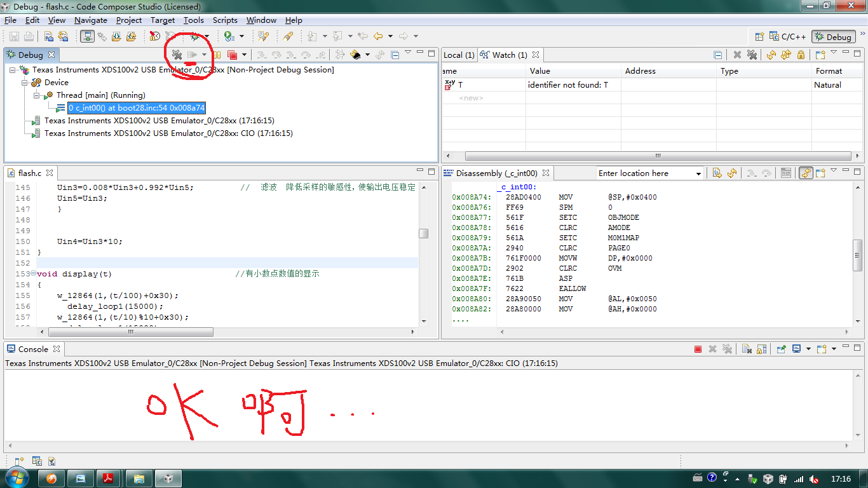Click the Open Perspective icon
Image resolution: width=868 pixels, height=488 pixels.
[759, 37]
